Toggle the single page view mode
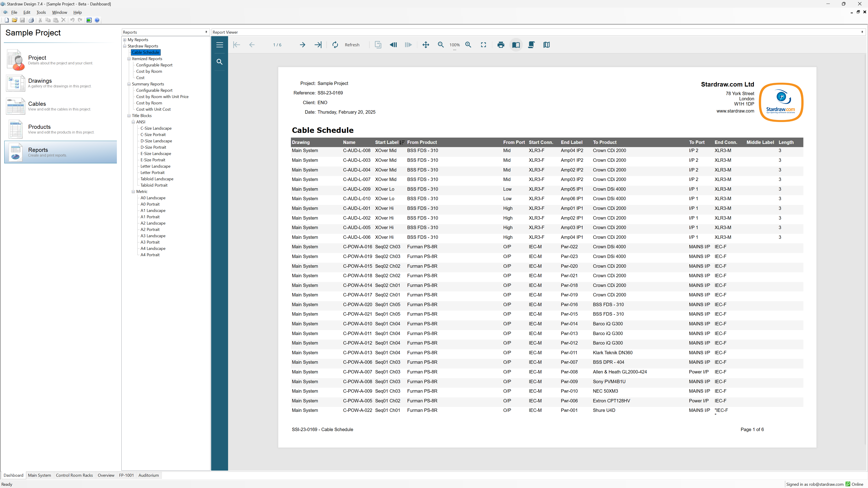The height and width of the screenshot is (488, 868). click(x=516, y=45)
